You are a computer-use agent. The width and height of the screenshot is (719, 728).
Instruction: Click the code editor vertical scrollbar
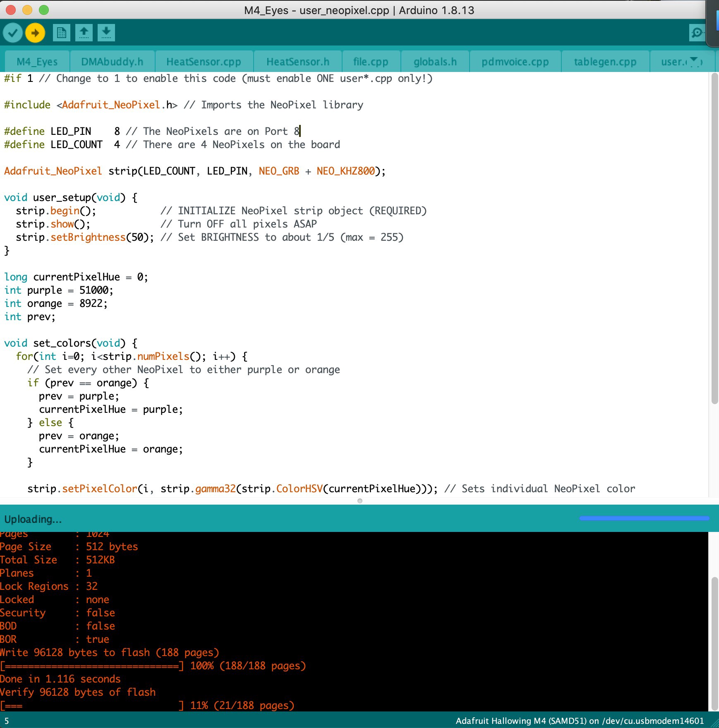point(714,239)
